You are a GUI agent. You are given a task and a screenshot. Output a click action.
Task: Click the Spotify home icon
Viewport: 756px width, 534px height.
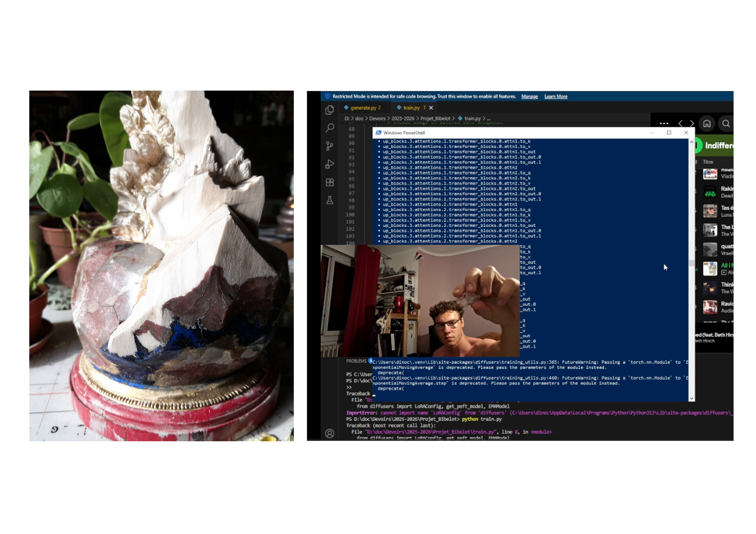coord(707,124)
